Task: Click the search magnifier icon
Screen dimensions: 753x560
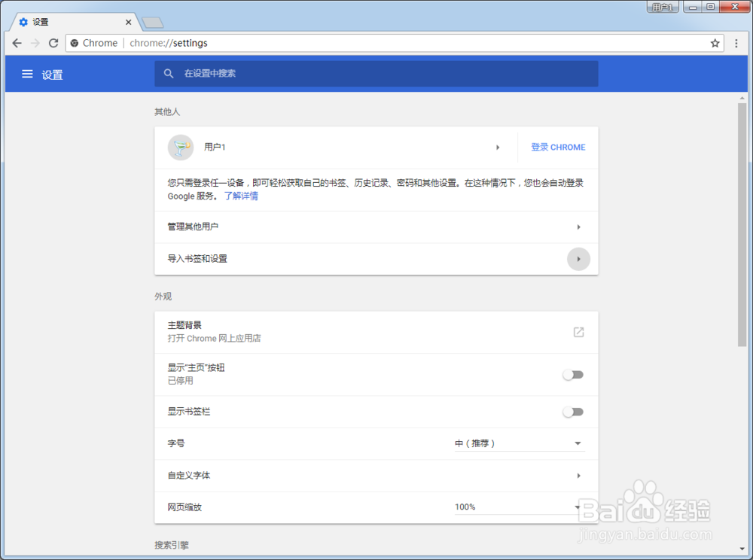Action: tap(168, 74)
